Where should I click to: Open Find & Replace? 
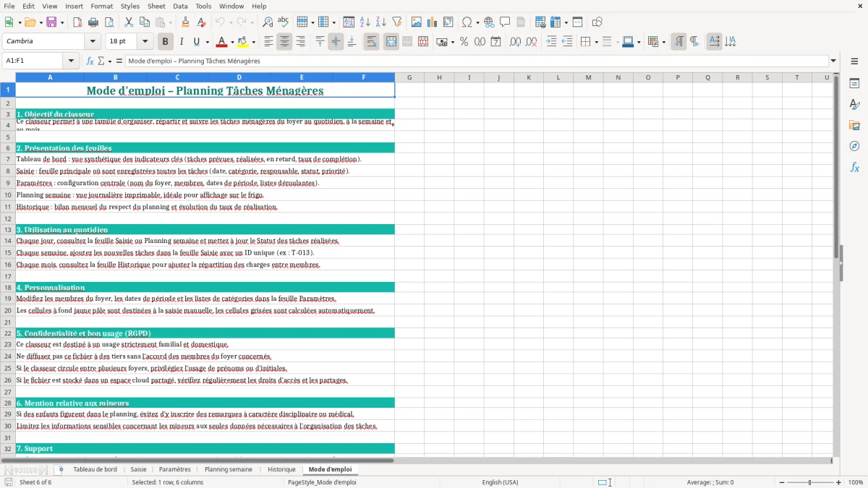coord(268,22)
